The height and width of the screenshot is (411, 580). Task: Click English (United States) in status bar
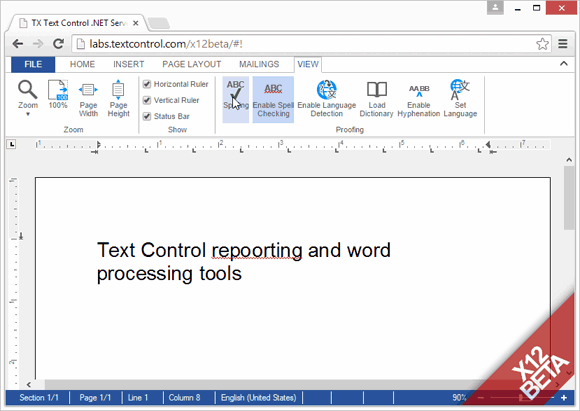click(x=259, y=398)
